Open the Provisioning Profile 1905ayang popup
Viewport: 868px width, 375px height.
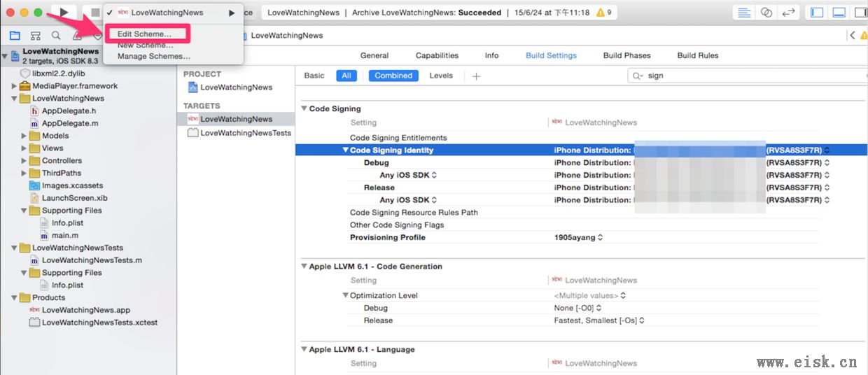[x=578, y=237]
